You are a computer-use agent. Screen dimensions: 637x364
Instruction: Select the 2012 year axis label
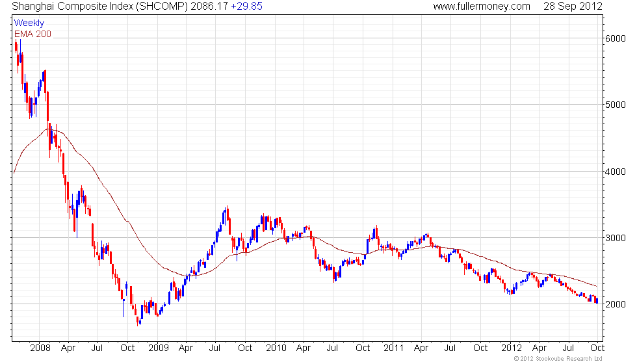point(512,348)
